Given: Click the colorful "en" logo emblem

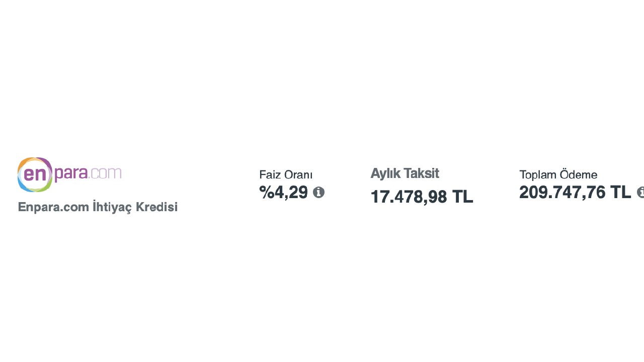Looking at the screenshot, I should 35,174.
